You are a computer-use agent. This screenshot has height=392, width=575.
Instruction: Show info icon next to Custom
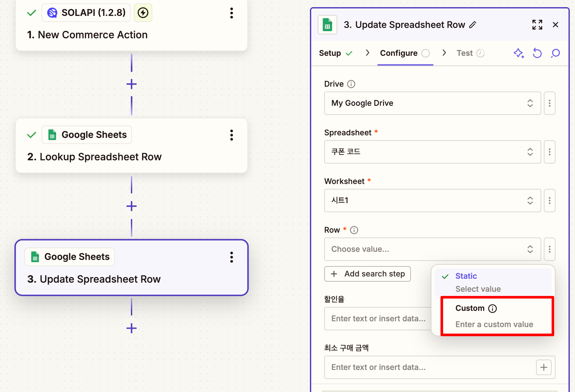tap(492, 308)
